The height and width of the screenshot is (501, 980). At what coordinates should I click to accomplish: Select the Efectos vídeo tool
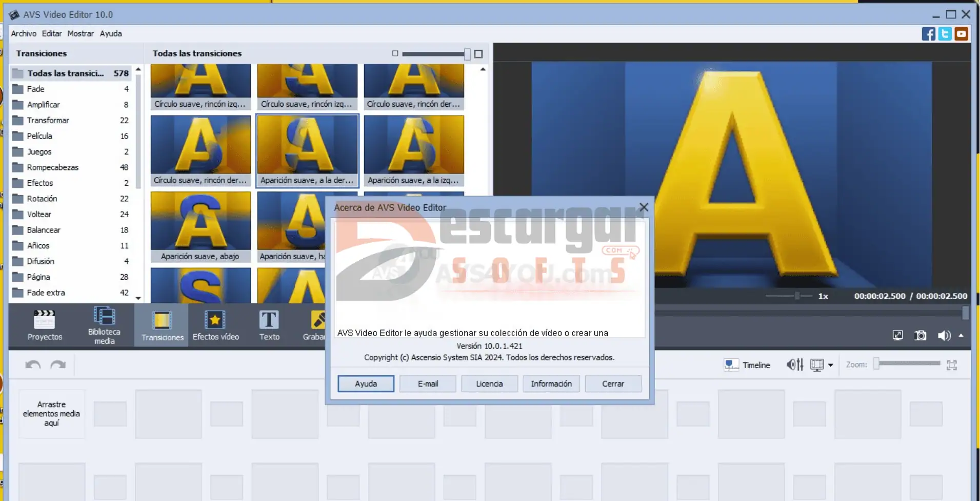coord(215,325)
